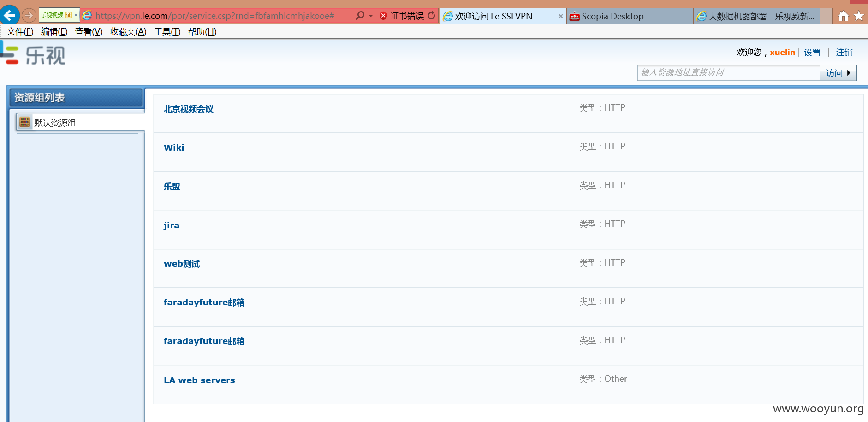Click the 注销 logout link
This screenshot has height=422, width=868.
[x=844, y=53]
